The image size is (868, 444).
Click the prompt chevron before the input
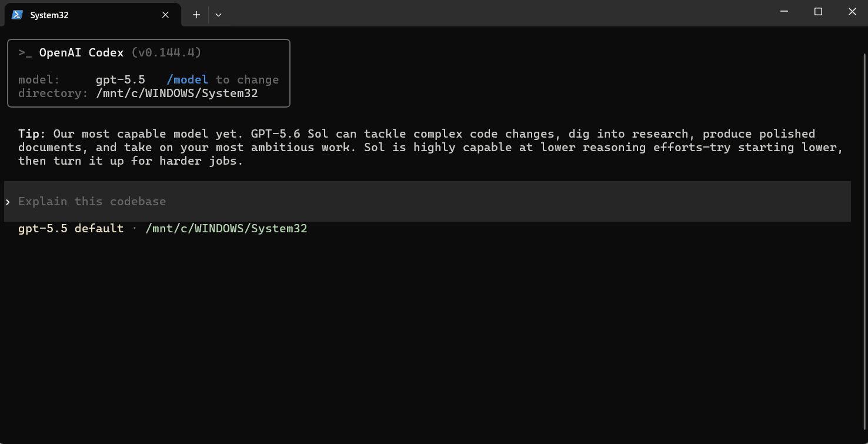pyautogui.click(x=8, y=202)
